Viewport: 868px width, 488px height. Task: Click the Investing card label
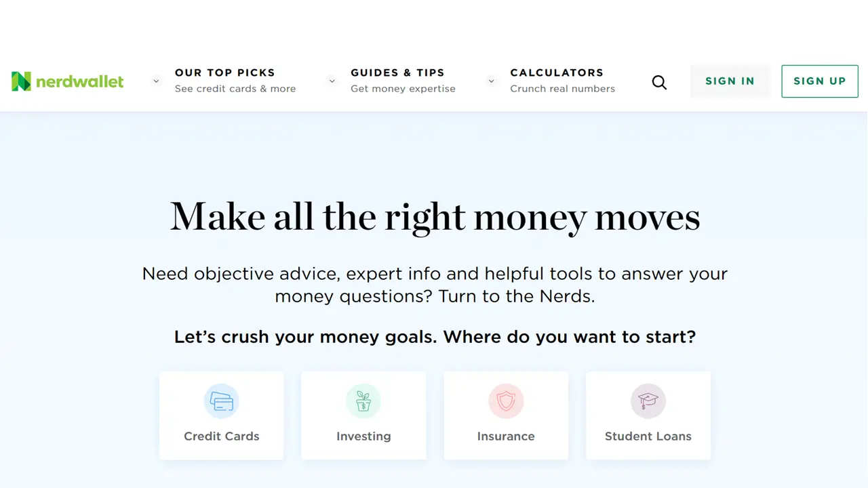click(x=363, y=436)
